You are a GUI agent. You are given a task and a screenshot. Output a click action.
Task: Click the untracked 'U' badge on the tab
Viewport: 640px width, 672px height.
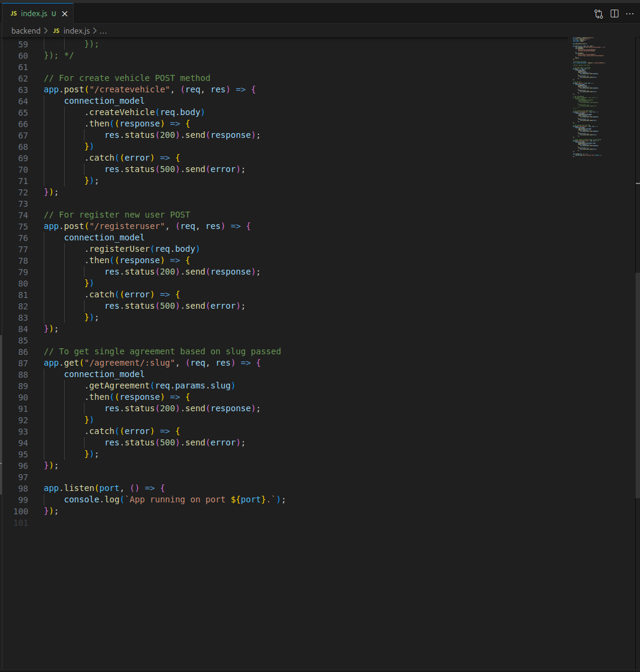(54, 14)
